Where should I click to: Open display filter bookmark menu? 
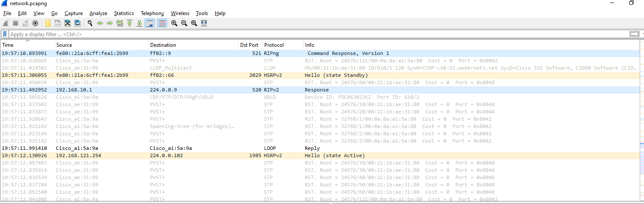point(5,34)
